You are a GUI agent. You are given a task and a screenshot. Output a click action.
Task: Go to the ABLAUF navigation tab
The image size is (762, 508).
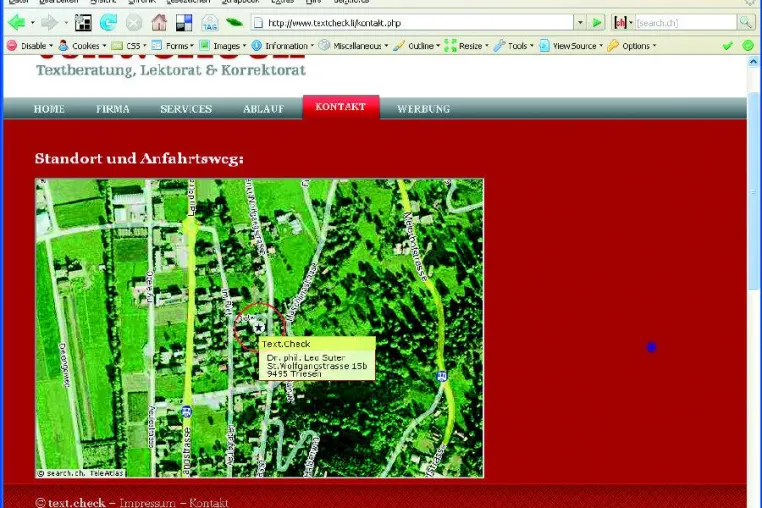tap(263, 109)
